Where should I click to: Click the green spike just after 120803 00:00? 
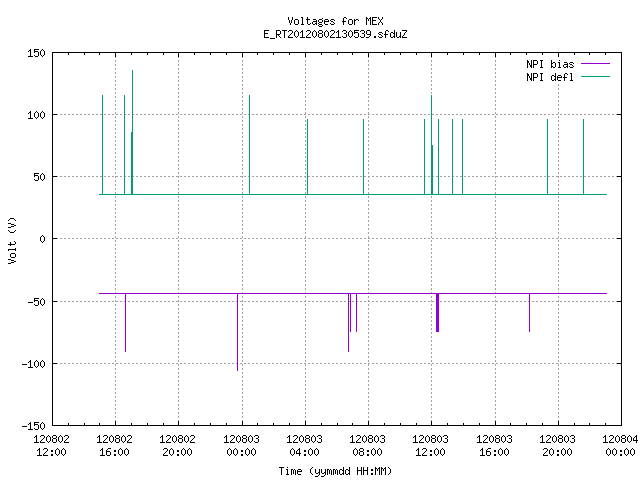pyautogui.click(x=250, y=145)
